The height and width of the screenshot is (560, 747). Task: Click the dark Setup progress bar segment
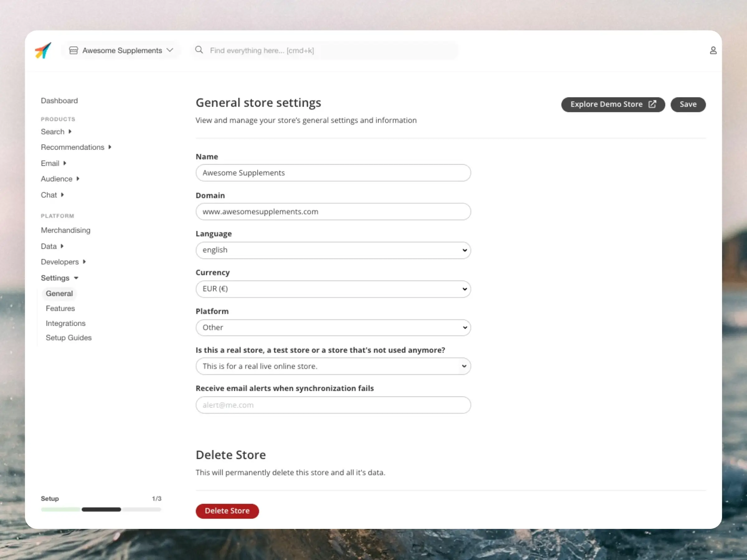tap(101, 509)
